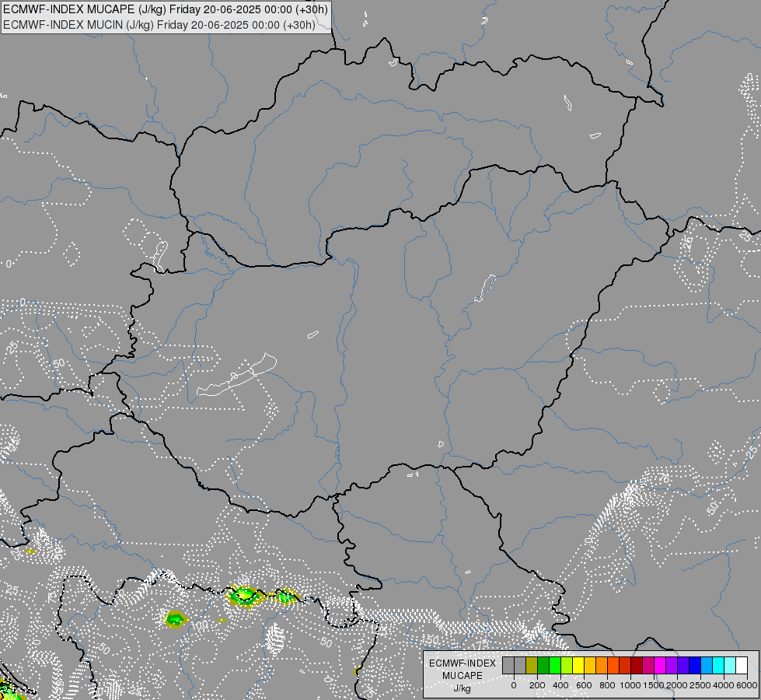Viewport: 761px width, 700px height.
Task: Click the MUCIN title line at top
Action: (159, 25)
